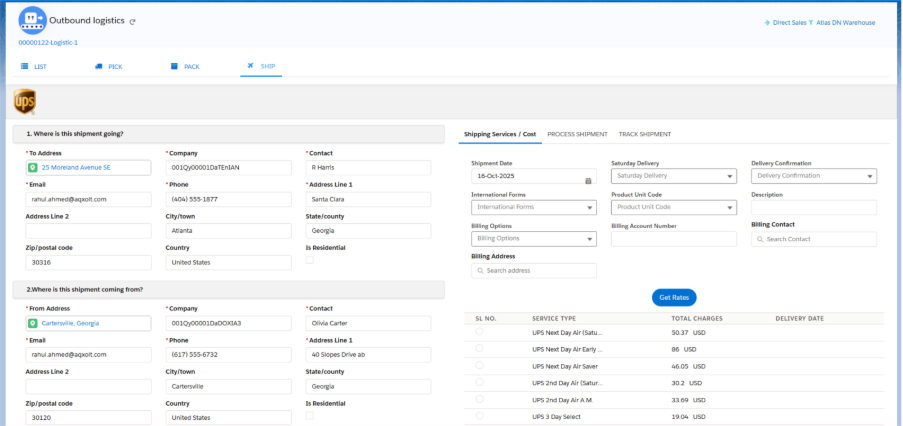Click the Get Rates button
The image size is (903, 426).
(673, 297)
